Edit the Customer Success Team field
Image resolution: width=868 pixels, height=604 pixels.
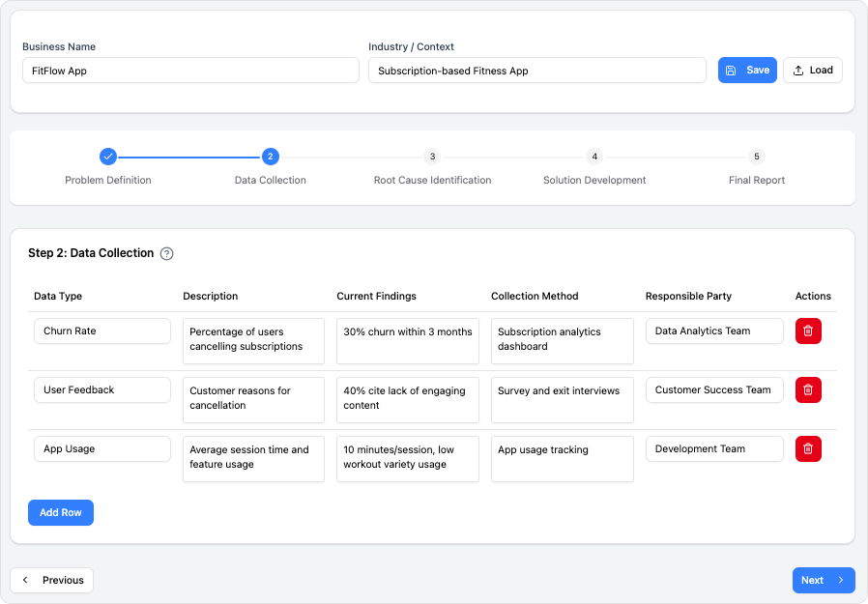pyautogui.click(x=714, y=389)
